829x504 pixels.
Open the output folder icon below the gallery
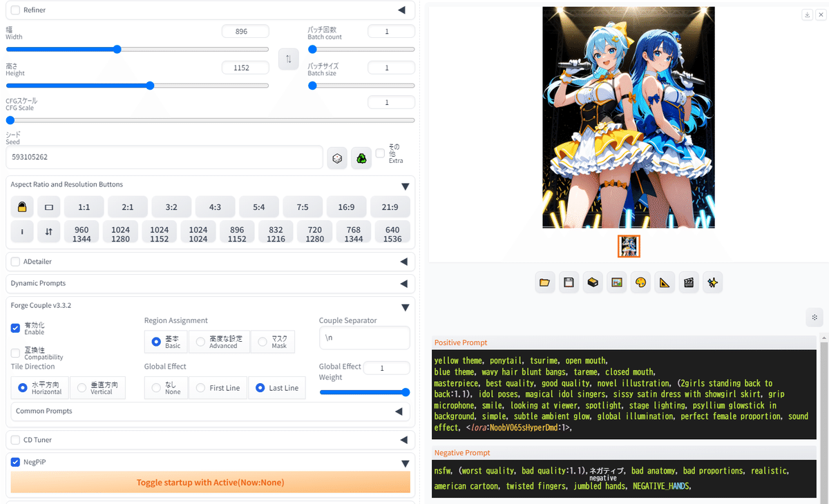coord(544,282)
